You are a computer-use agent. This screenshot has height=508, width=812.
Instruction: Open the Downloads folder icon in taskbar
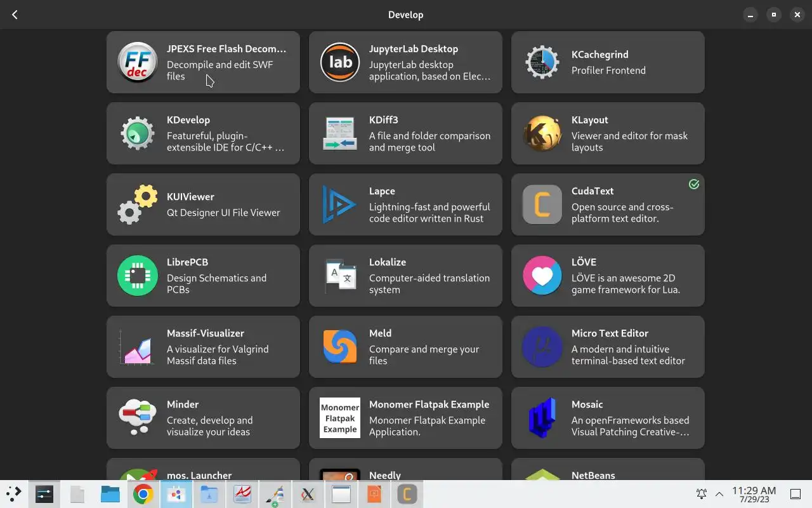coord(209,494)
